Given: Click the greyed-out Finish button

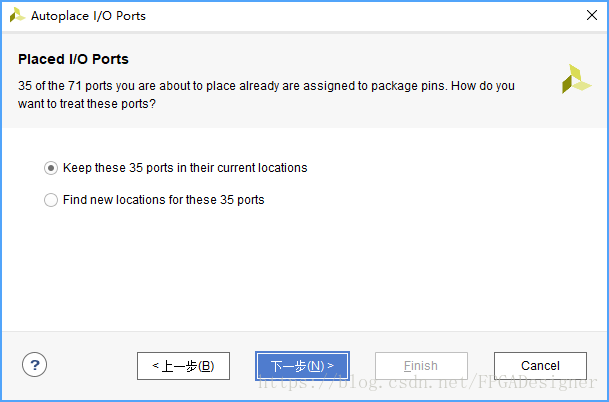Looking at the screenshot, I should tap(421, 366).
